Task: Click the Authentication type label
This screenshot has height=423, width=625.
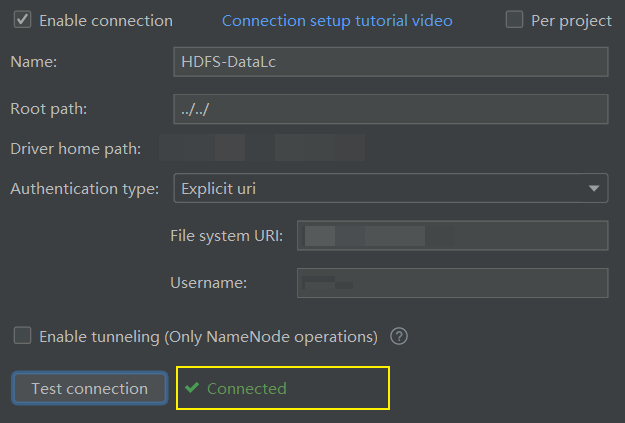Action: click(x=84, y=188)
